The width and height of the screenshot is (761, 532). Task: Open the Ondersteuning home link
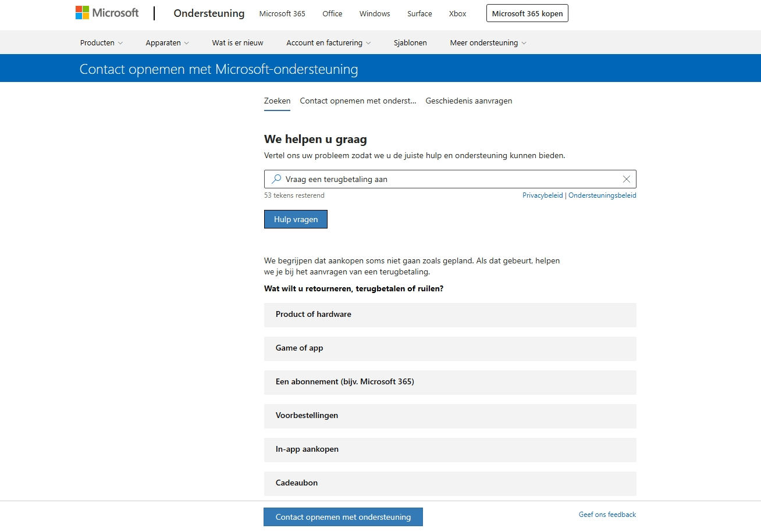[209, 13]
